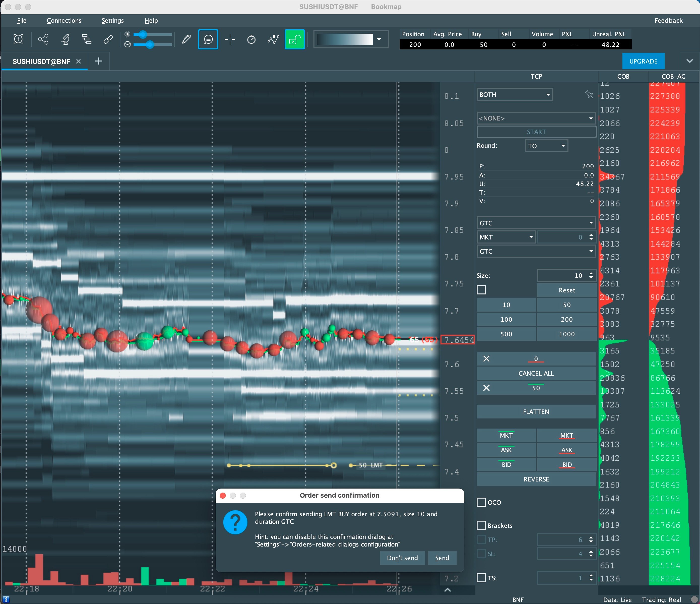Screen dimensions: 700x604
Task: Enable the OCO checkbox
Action: click(481, 502)
